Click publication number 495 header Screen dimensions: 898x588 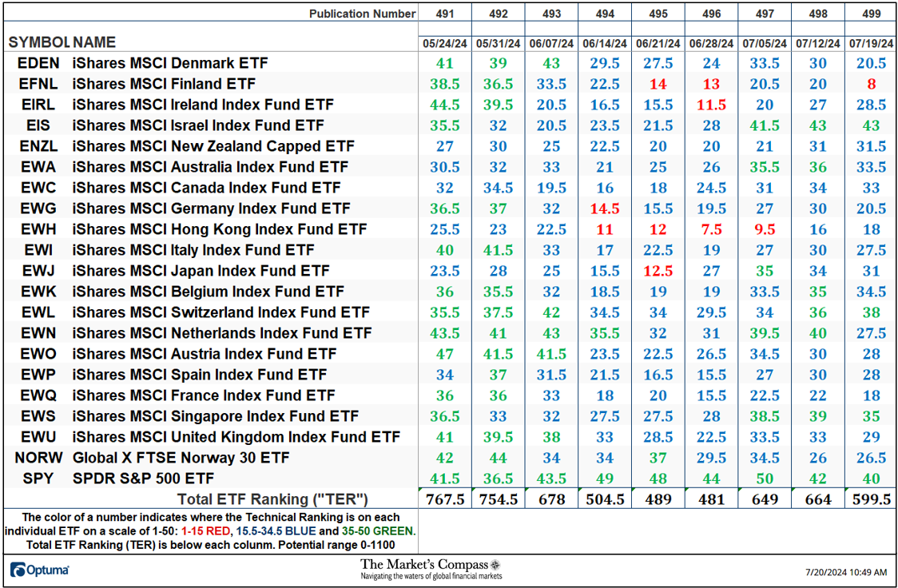point(658,13)
